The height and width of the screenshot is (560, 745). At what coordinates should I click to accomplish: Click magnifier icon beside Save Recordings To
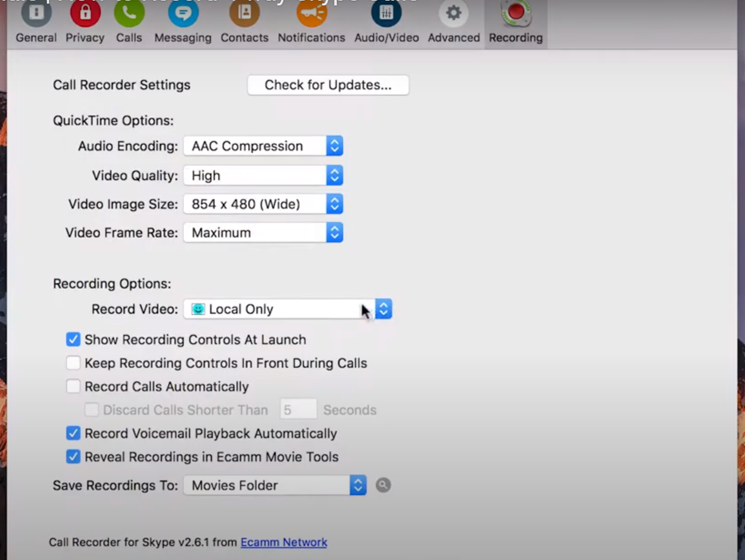pos(383,485)
